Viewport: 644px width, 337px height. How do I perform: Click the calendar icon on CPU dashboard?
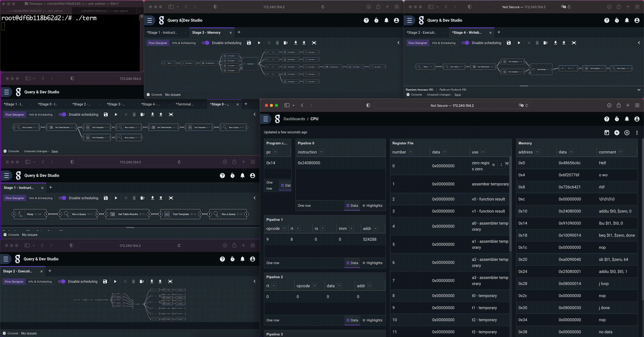(607, 133)
